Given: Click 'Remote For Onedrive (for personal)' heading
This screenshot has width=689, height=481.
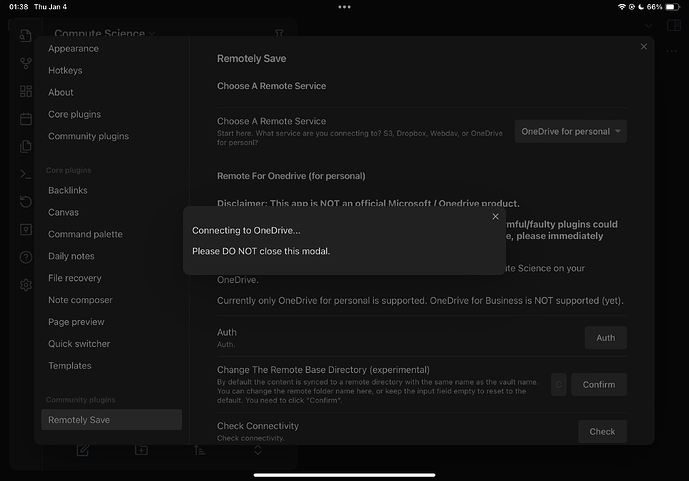Looking at the screenshot, I should (x=291, y=176).
